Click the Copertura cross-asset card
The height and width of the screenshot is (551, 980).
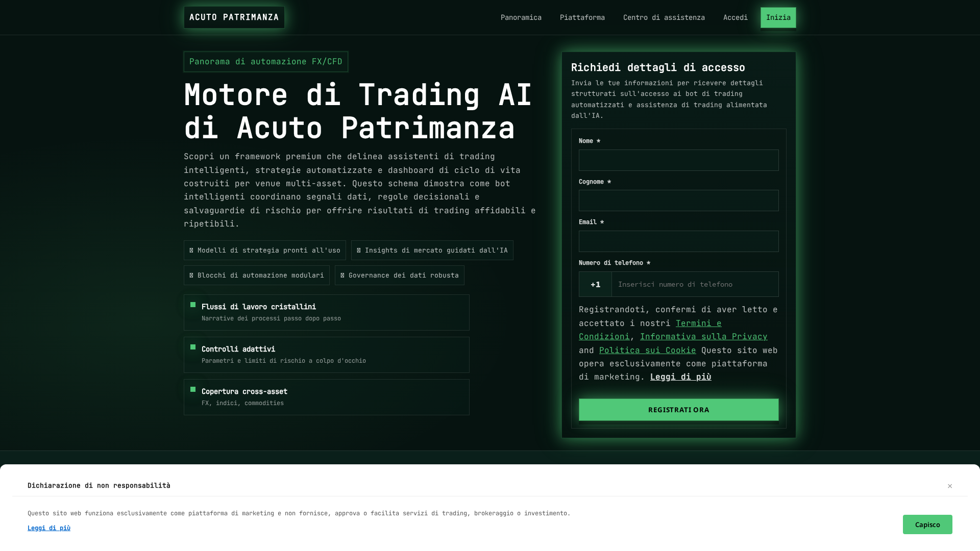(x=327, y=397)
